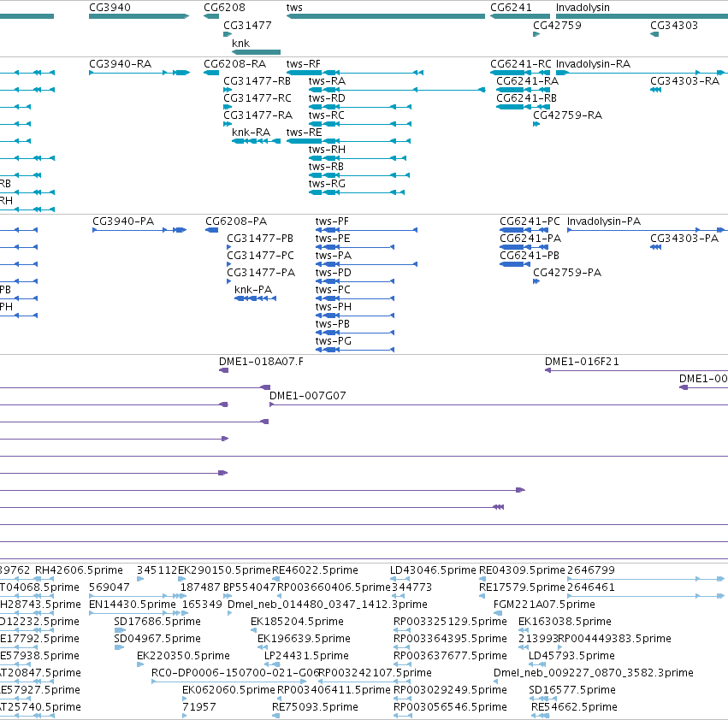Click CG31477-RC transcript label

coord(257,98)
